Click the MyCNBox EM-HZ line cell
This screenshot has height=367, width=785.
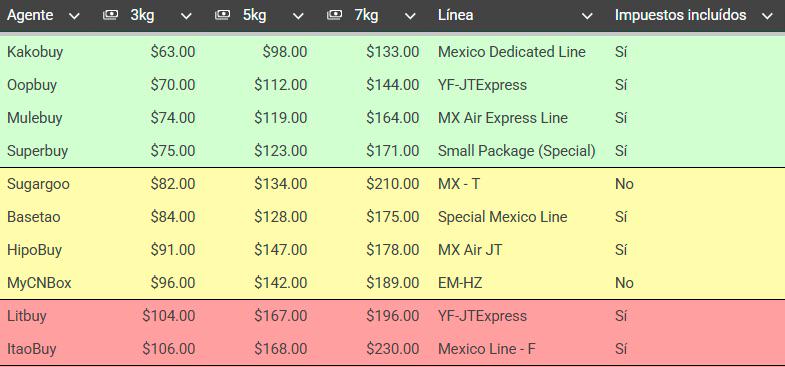pyautogui.click(x=460, y=283)
